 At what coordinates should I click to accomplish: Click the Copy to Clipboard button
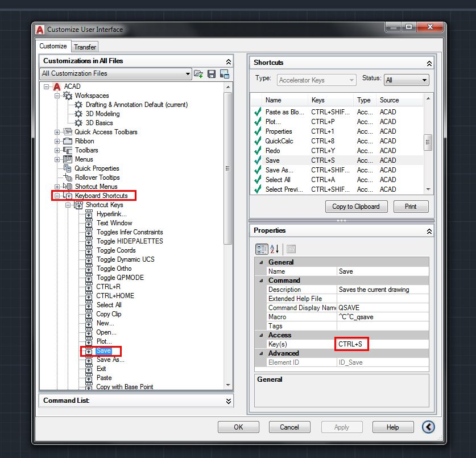point(356,207)
